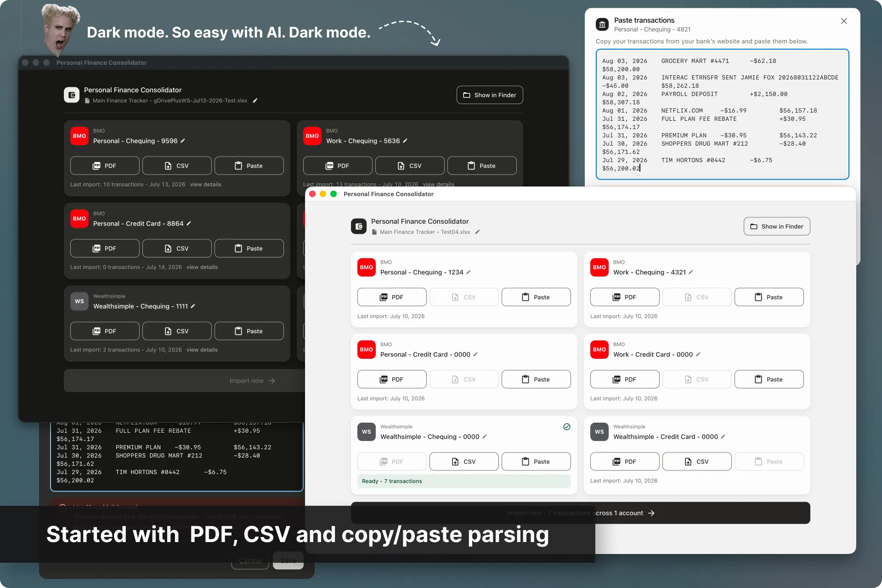Click the BMO badge on Personal - Credit Card - 8864
The height and width of the screenshot is (588, 882).
[x=79, y=219]
